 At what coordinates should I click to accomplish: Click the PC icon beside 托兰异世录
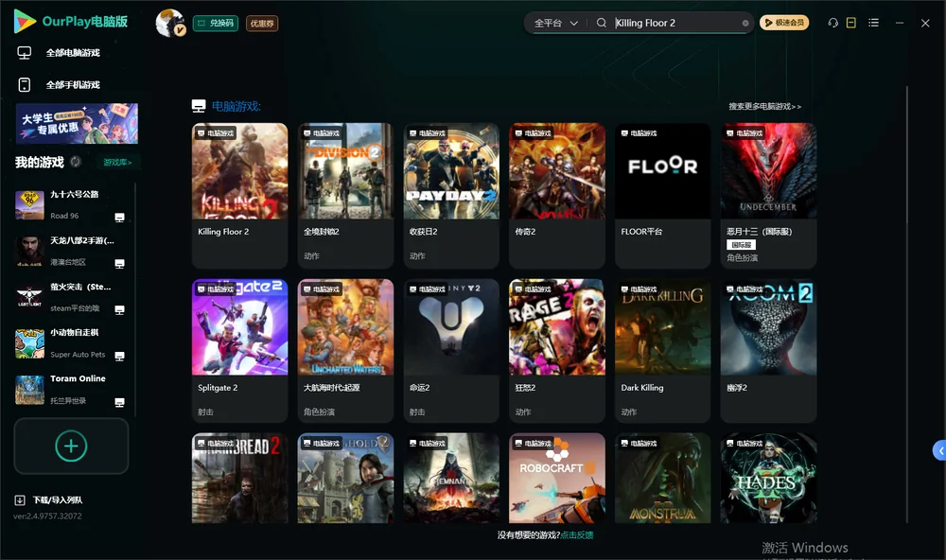119,403
